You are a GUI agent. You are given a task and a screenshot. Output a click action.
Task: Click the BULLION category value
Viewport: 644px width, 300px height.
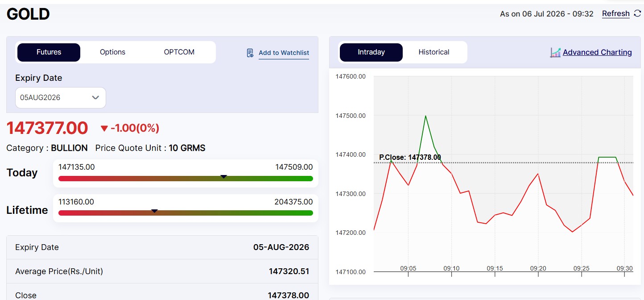point(69,148)
